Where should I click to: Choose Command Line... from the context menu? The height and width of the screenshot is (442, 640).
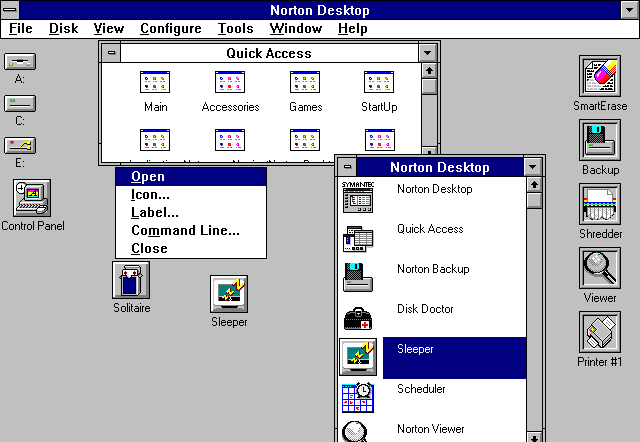185,230
